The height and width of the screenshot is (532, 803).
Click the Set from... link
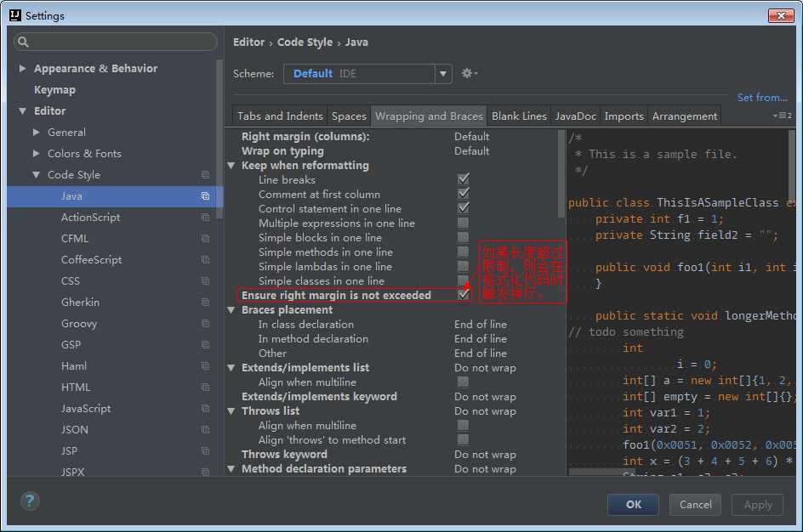762,97
